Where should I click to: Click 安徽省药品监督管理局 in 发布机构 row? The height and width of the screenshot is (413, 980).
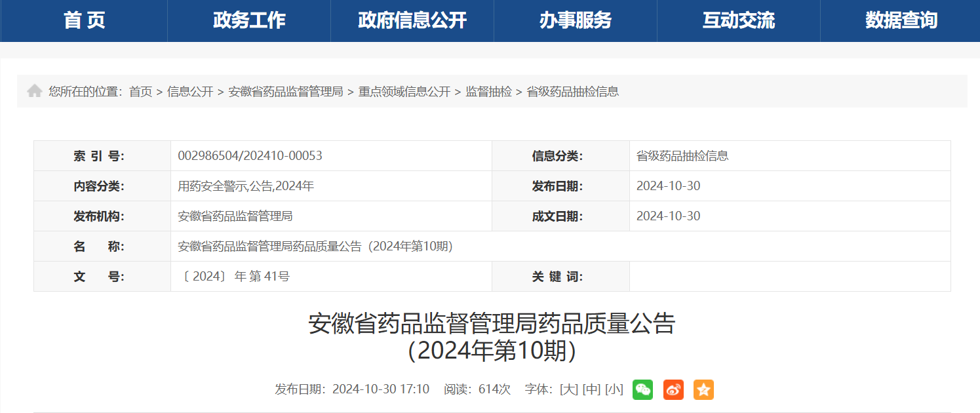click(x=235, y=216)
